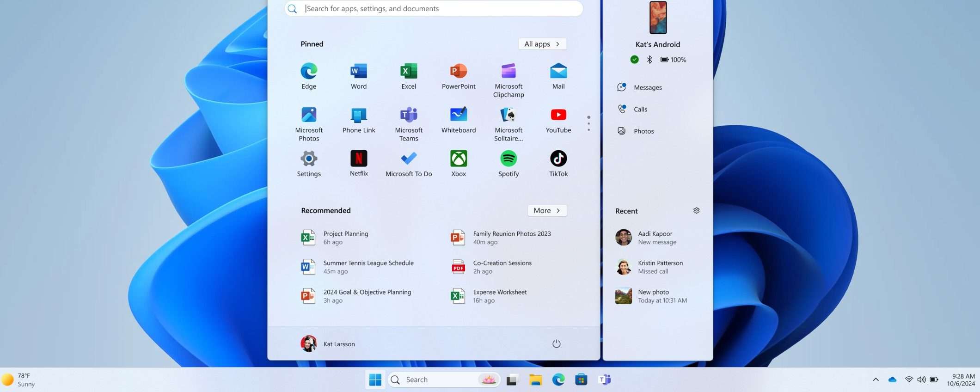The image size is (980, 392).
Task: Launch Phone Link app
Action: pos(359,120)
